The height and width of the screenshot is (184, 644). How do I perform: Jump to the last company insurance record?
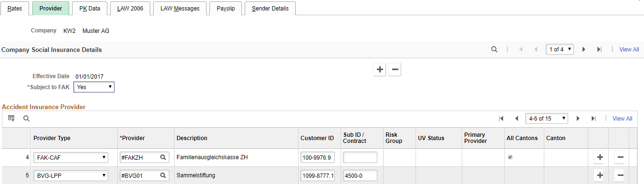point(600,50)
